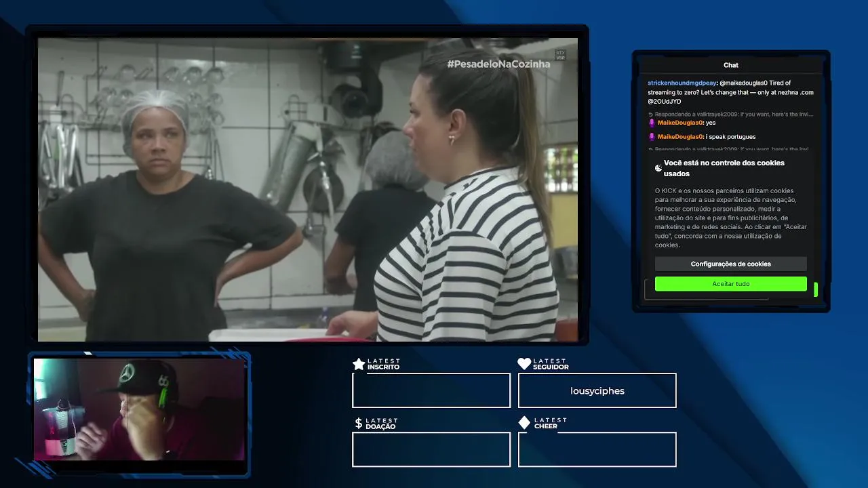Viewport: 868px width, 488px height.
Task: Click the purple mic badge beside 'yes' message
Action: coord(652,123)
